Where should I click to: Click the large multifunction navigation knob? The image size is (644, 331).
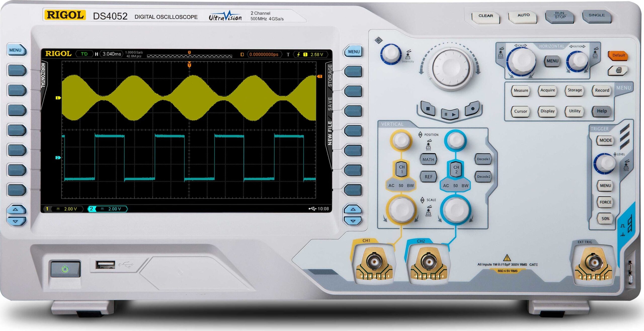[x=451, y=68]
